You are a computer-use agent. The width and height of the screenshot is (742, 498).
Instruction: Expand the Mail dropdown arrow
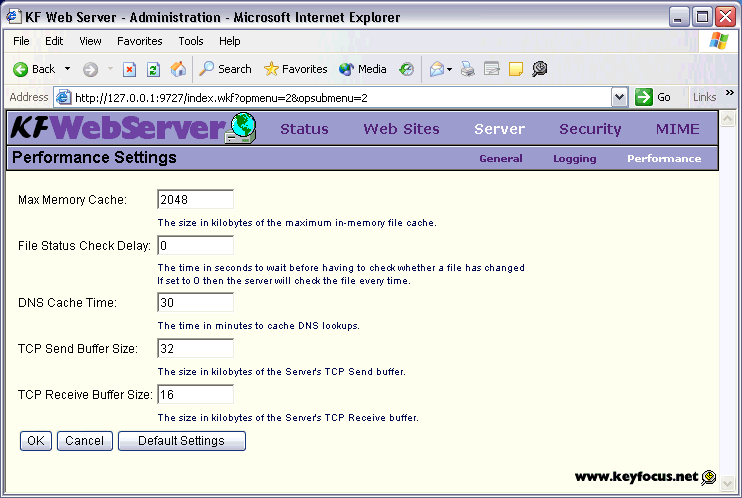(x=450, y=70)
